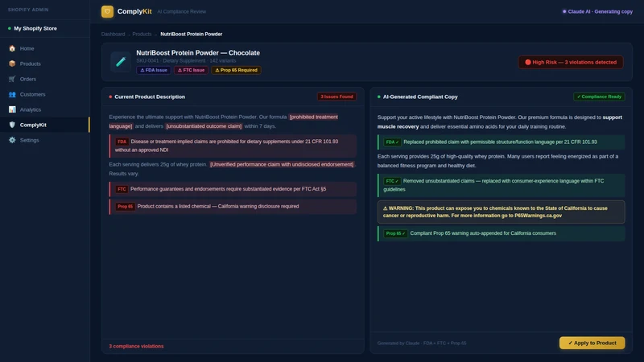The width and height of the screenshot is (644, 362).
Task: Click the product test tube thumbnail icon
Action: point(120,62)
